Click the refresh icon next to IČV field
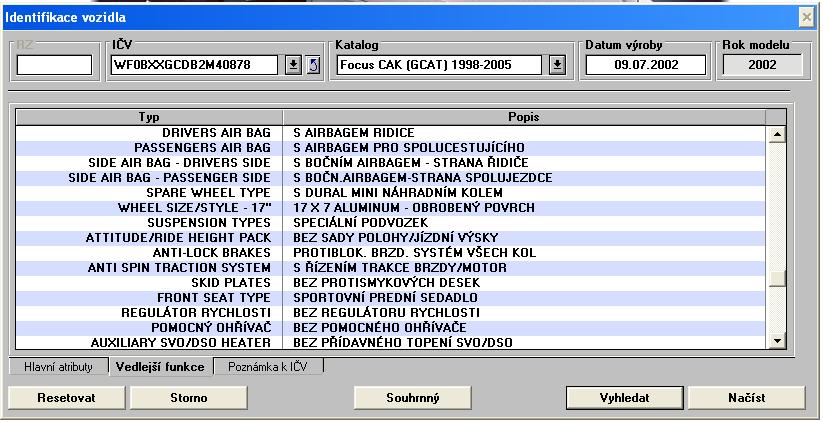This screenshot has height=422, width=823. point(312,65)
